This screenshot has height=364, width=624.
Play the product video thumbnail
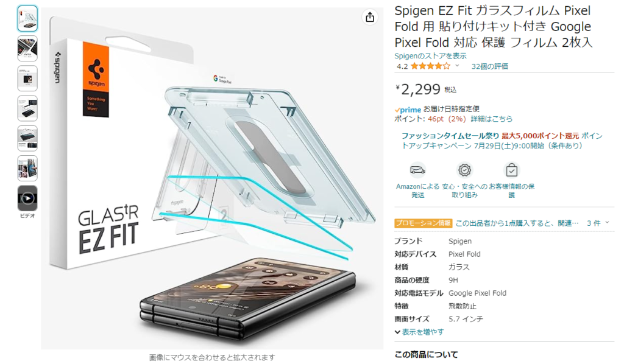click(27, 198)
